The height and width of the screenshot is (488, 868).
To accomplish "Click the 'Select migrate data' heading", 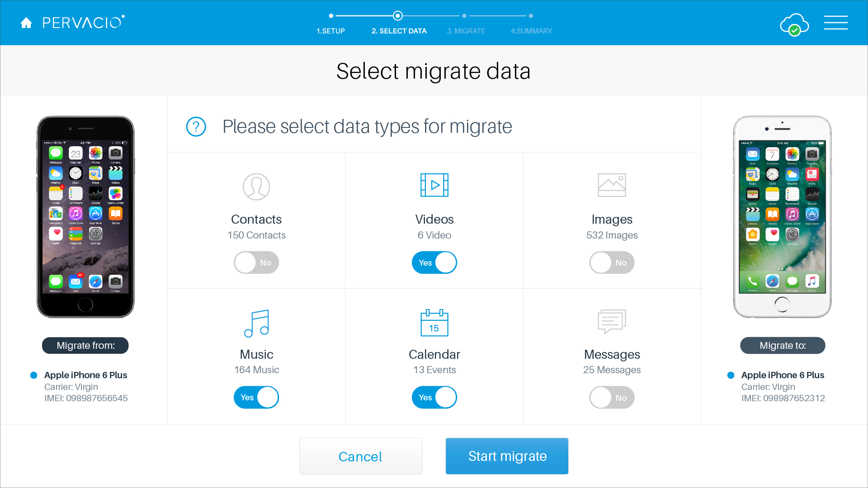I will (x=434, y=71).
